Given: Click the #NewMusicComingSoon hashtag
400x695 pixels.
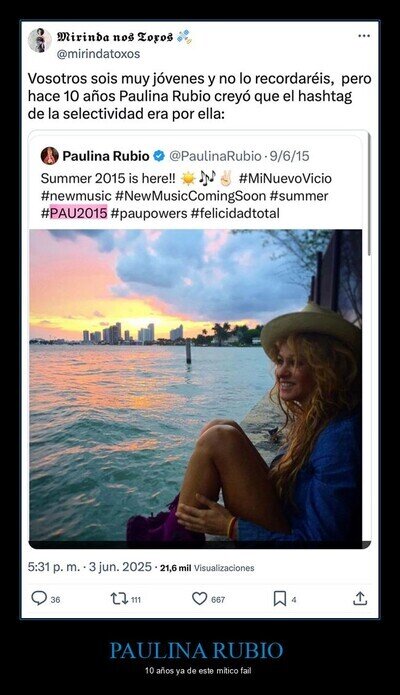Looking at the screenshot, I should [x=190, y=196].
